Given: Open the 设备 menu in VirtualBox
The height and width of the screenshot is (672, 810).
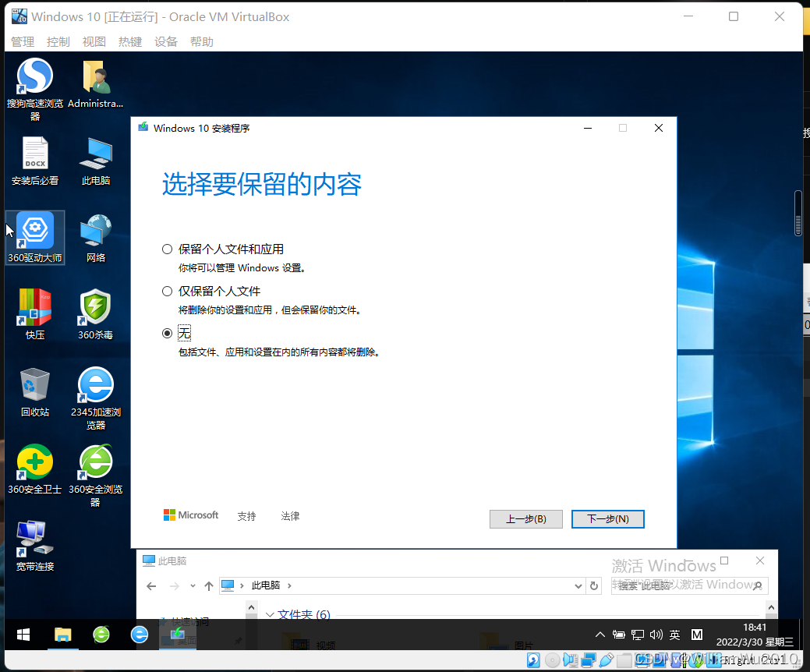Looking at the screenshot, I should coord(166,42).
